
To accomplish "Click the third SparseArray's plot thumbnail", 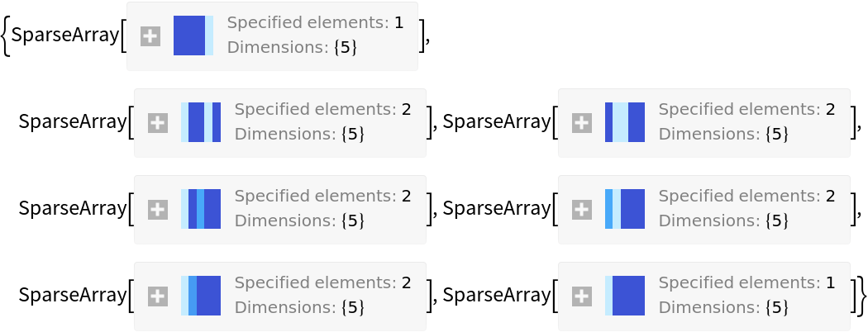I will coord(625,122).
